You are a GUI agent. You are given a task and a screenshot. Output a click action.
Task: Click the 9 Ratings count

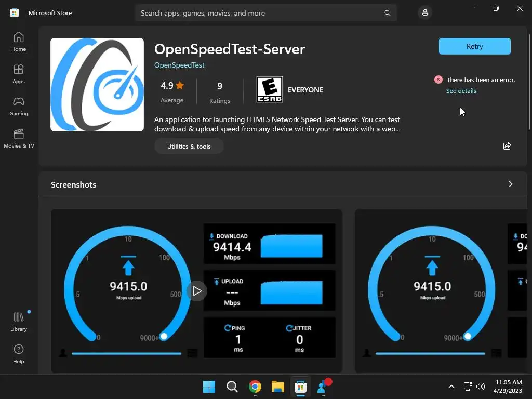(220, 92)
